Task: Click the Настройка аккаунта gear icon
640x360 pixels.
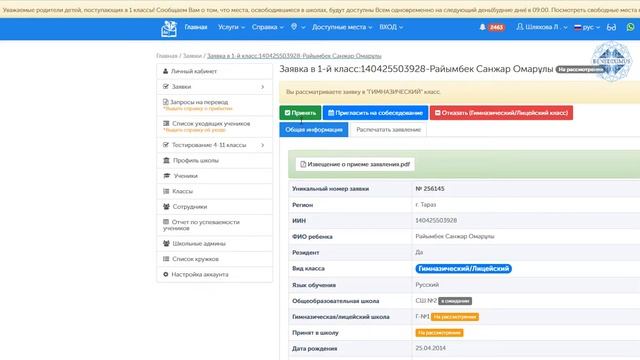Action: tap(166, 274)
